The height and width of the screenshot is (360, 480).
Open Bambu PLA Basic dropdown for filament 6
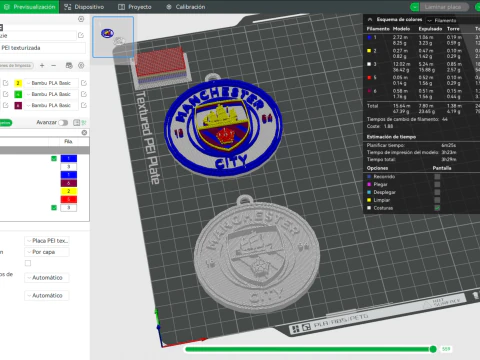(x=51, y=105)
